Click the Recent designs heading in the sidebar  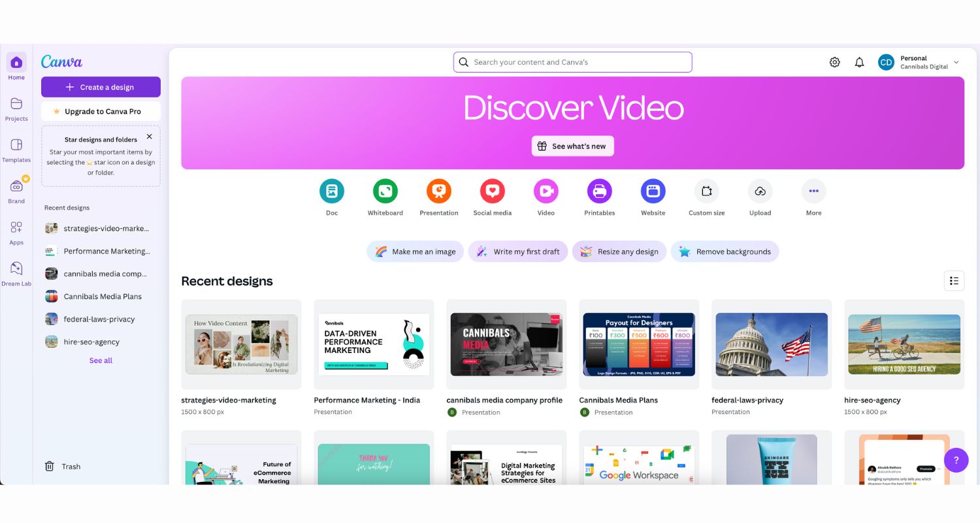pyautogui.click(x=67, y=208)
